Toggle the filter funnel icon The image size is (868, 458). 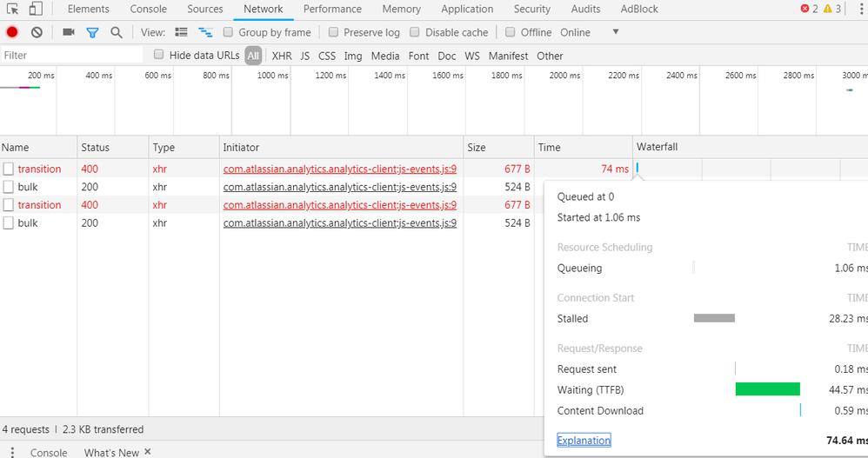92,33
